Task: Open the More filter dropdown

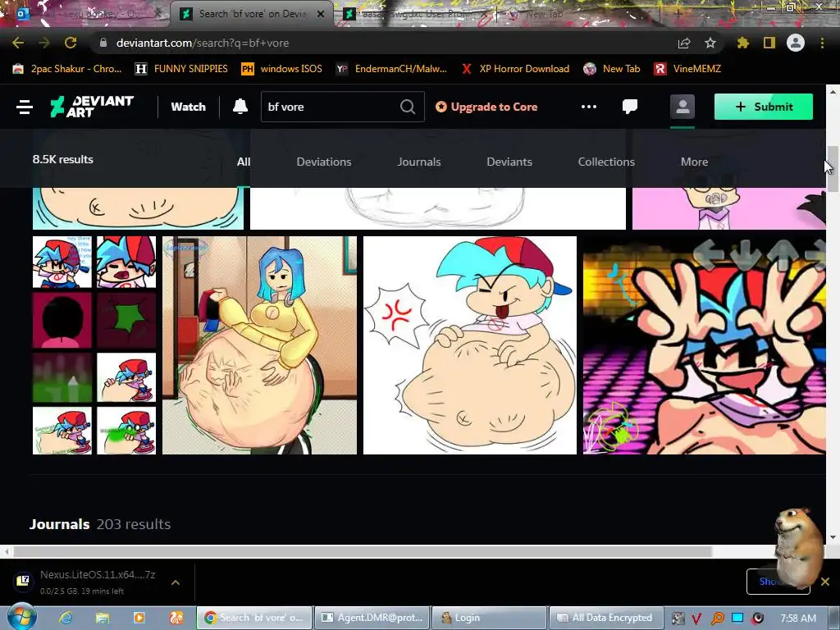Action: coord(694,162)
